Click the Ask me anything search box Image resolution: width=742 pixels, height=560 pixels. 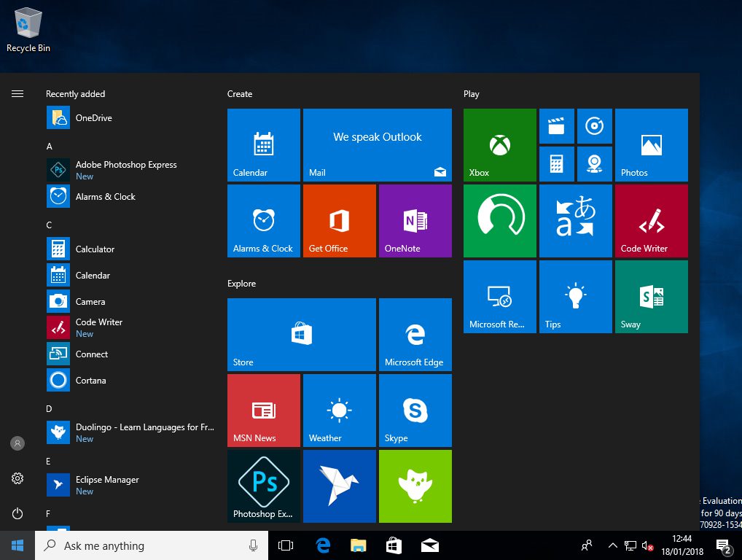(x=152, y=545)
